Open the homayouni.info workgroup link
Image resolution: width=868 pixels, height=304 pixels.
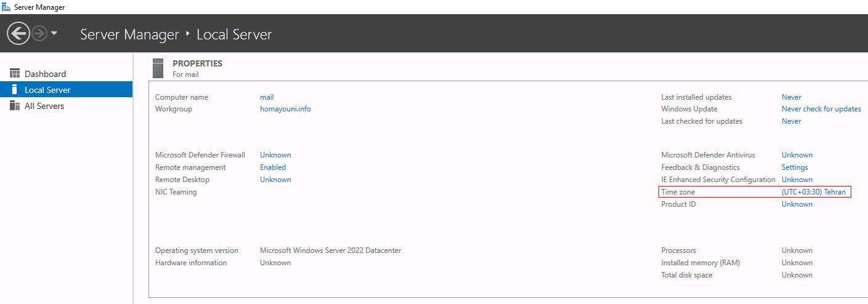click(285, 109)
